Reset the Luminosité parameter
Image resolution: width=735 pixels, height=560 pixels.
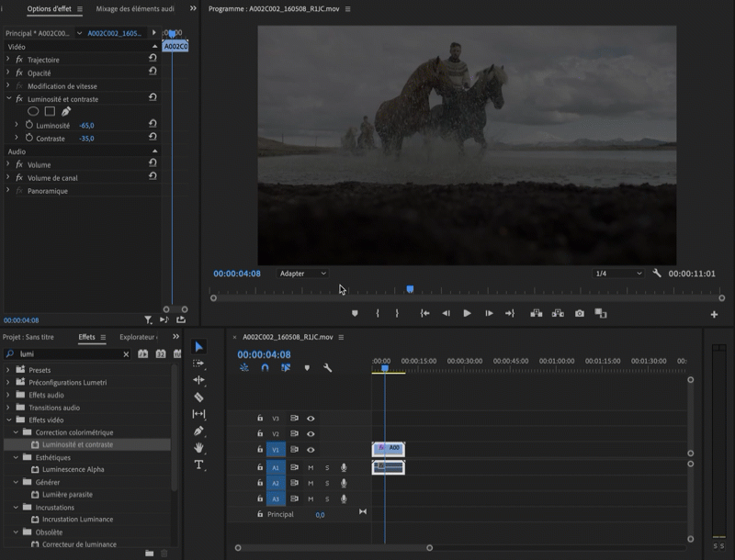click(153, 124)
